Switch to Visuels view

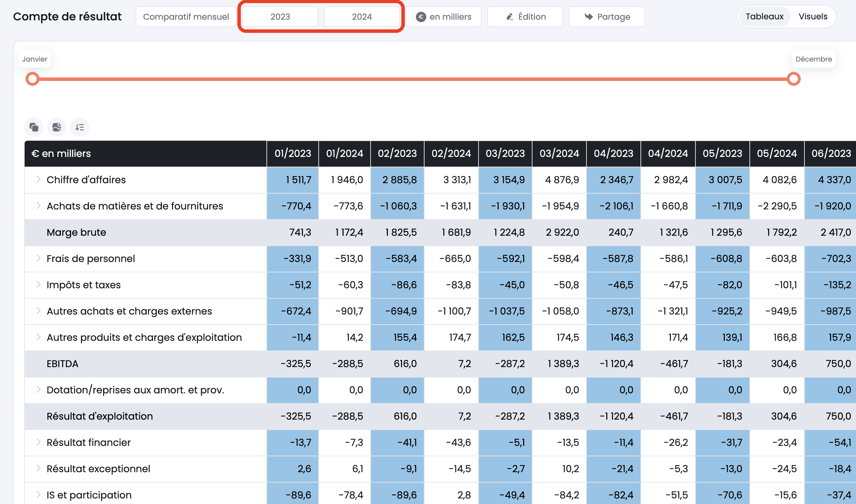(x=813, y=17)
